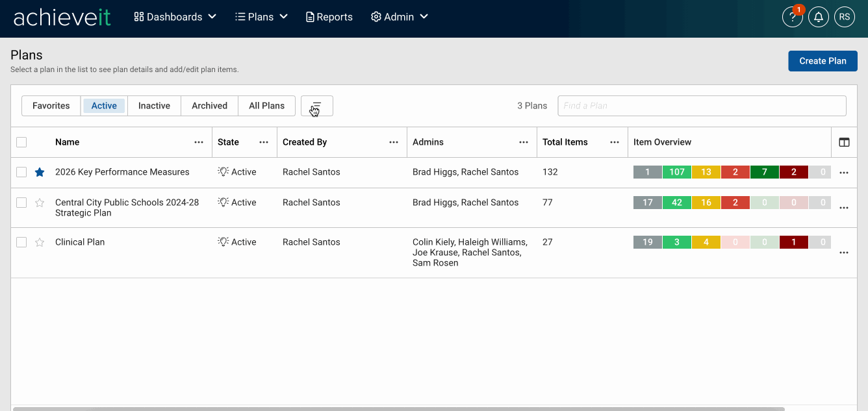Image resolution: width=868 pixels, height=411 pixels.
Task: Click the state bulb icon in 2026 Key Performance row
Action: (223, 171)
